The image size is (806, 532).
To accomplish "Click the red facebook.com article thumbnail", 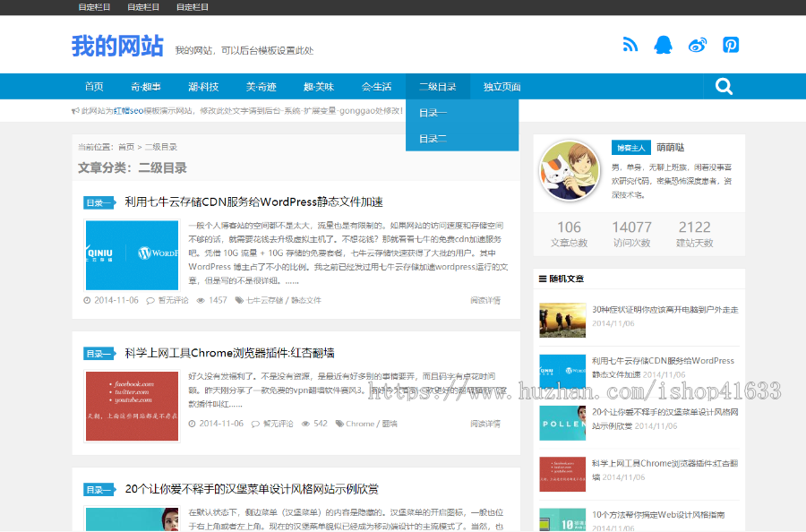I will (133, 406).
